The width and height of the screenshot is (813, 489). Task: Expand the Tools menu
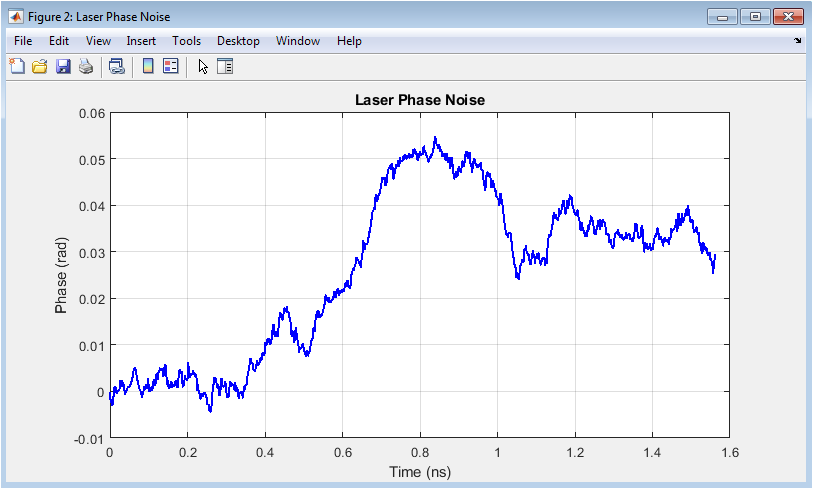coord(186,41)
